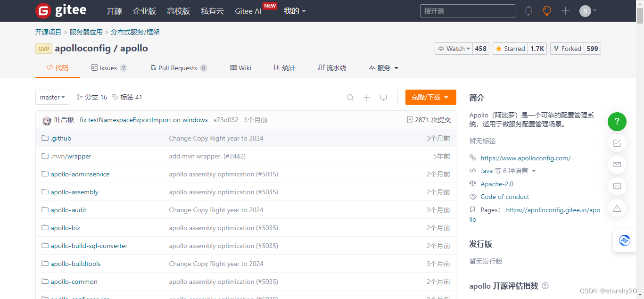Click the watch count 458

(x=481, y=49)
